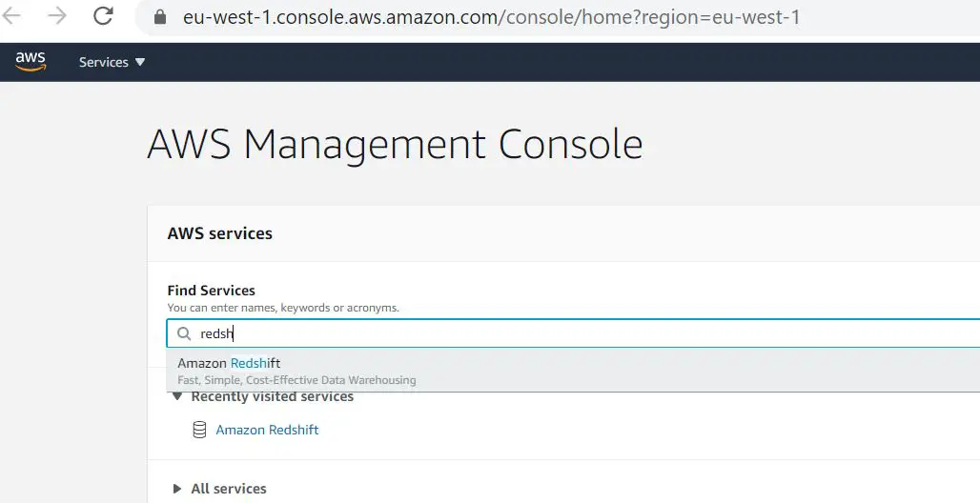Click 'You can enter names, keywords' hint
The height and width of the screenshot is (503, 980).
pos(283,308)
